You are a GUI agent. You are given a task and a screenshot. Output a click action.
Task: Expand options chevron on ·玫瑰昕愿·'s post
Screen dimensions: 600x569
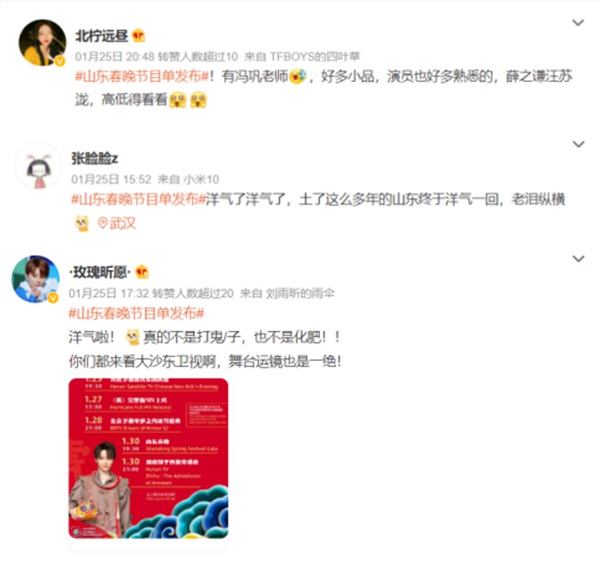pyautogui.click(x=578, y=259)
